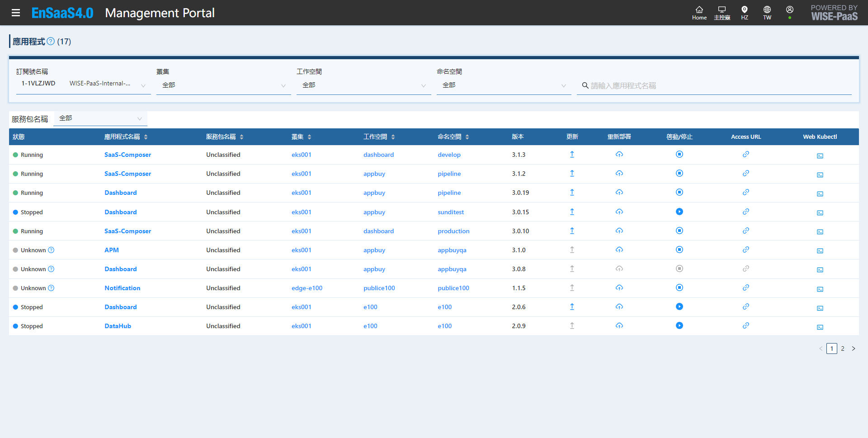868x438 pixels.
Task: Open Access URL for Notification row
Action: (x=746, y=287)
